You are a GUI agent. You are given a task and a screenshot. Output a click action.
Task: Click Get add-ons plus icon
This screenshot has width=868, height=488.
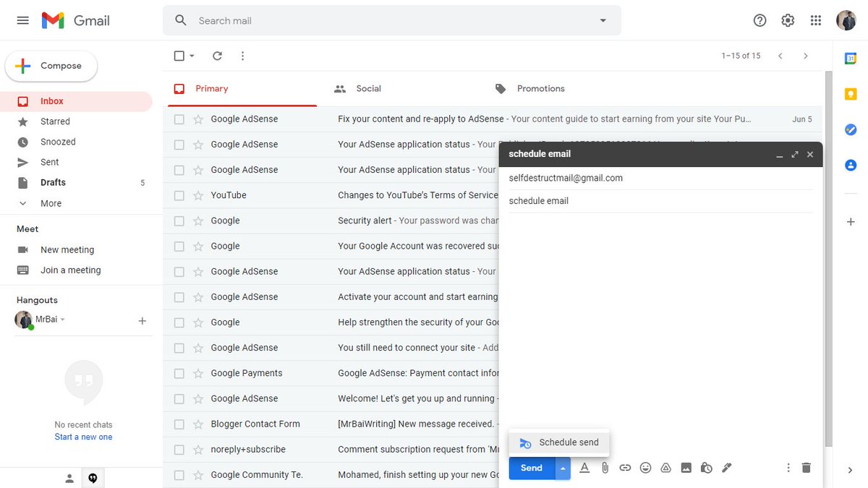(x=851, y=222)
